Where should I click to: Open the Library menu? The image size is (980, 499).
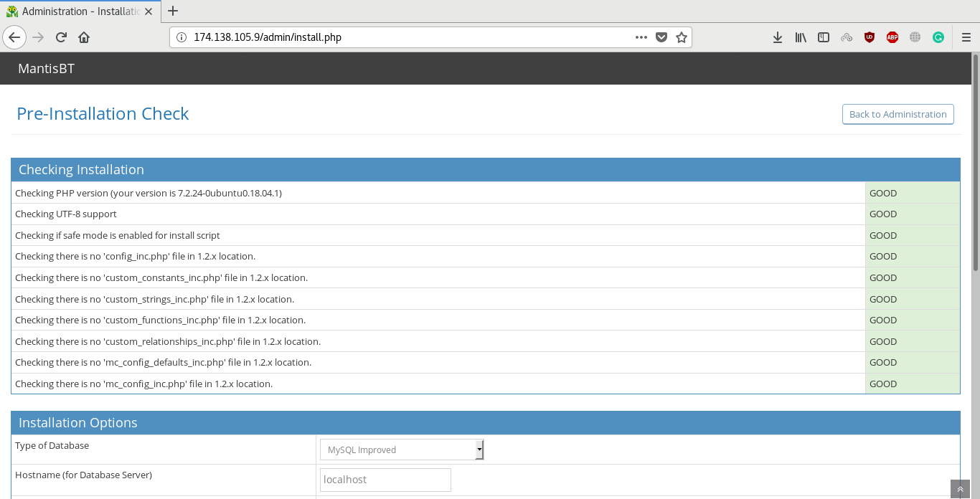pyautogui.click(x=800, y=37)
